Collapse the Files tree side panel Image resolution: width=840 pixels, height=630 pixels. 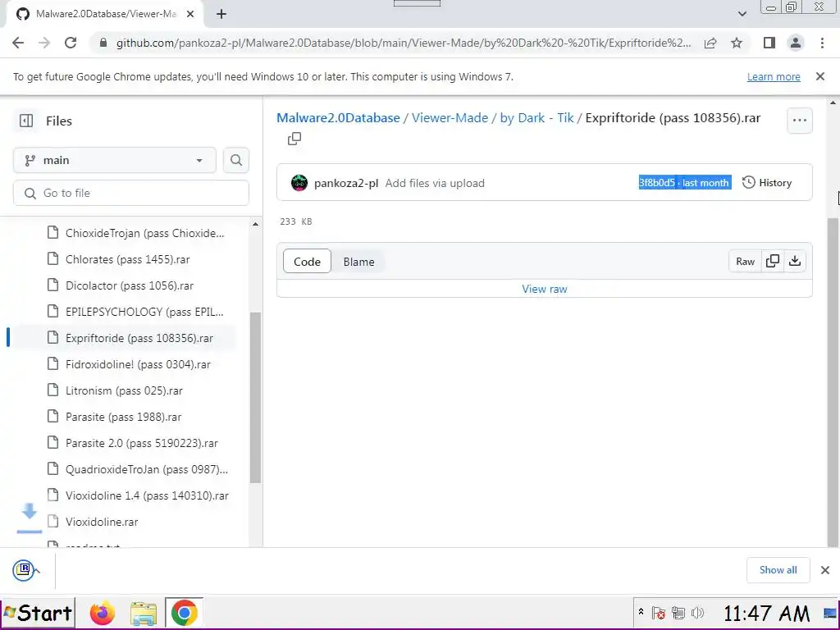click(x=26, y=121)
